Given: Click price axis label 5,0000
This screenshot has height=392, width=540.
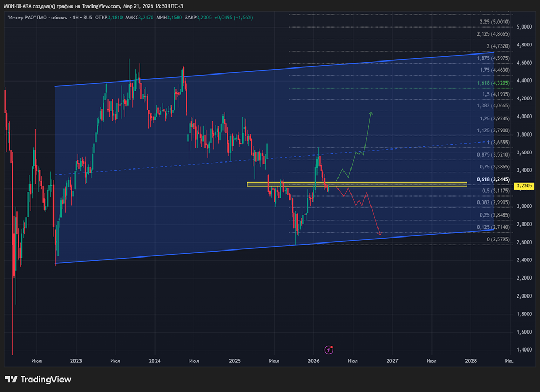Looking at the screenshot, I should [524, 27].
